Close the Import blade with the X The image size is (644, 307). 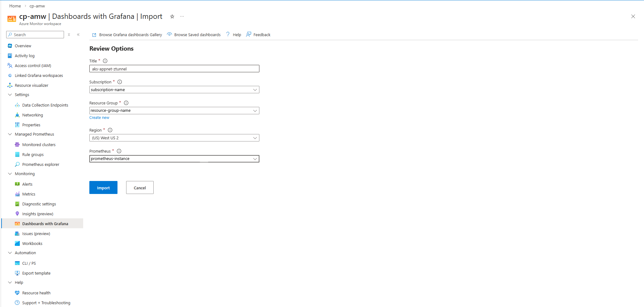[633, 16]
